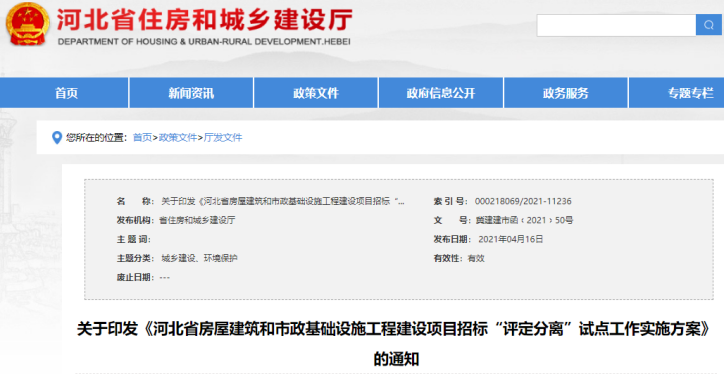This screenshot has width=724, height=374.
Task: Follow the 政策文件 breadcrumb link
Action: 178,138
